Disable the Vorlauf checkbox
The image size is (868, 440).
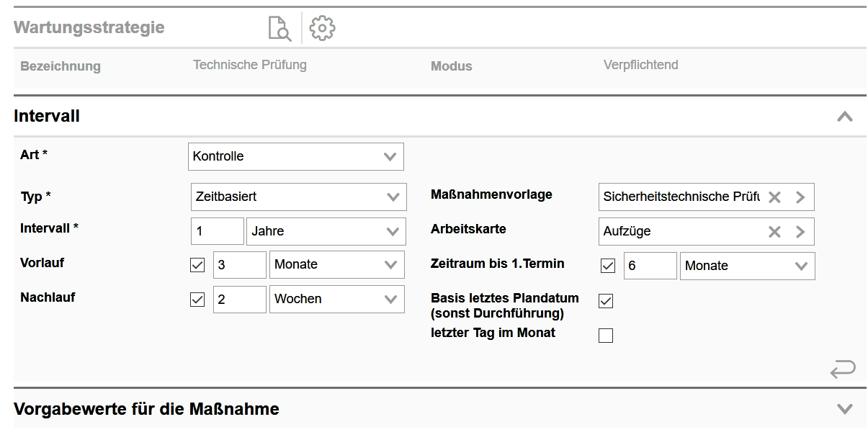tap(197, 265)
